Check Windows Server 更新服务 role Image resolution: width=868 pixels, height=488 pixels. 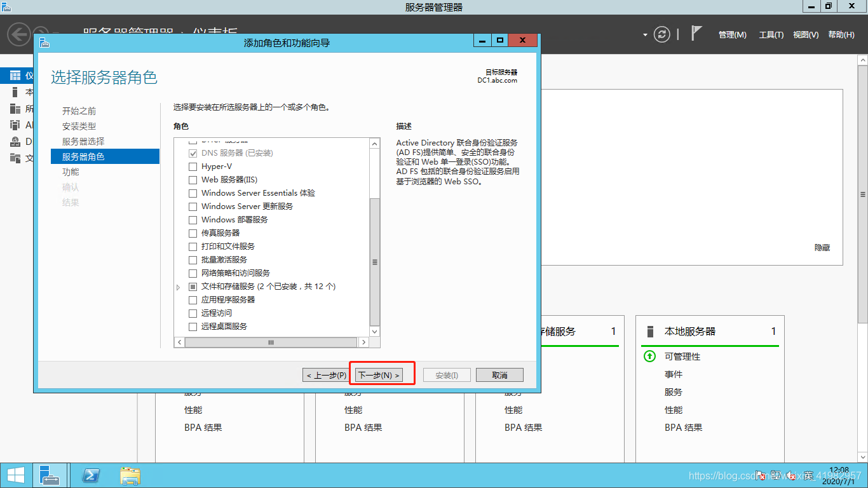click(x=193, y=207)
